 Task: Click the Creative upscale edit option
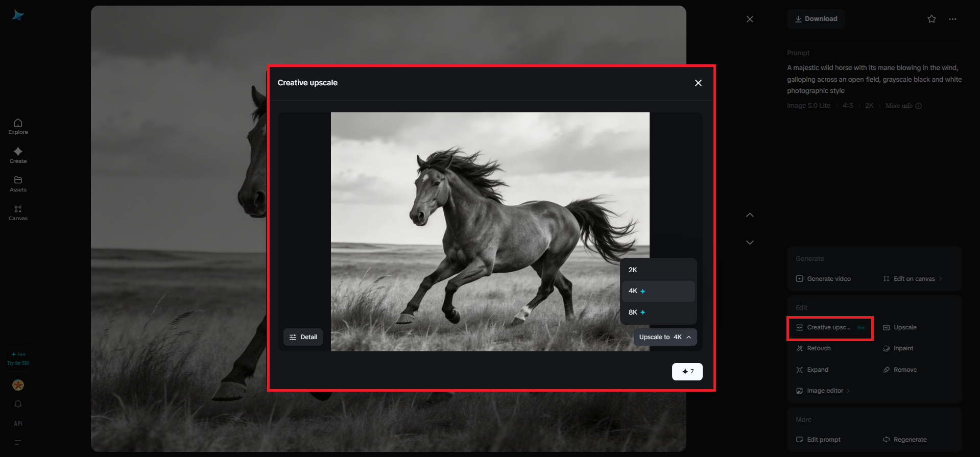[830, 327]
